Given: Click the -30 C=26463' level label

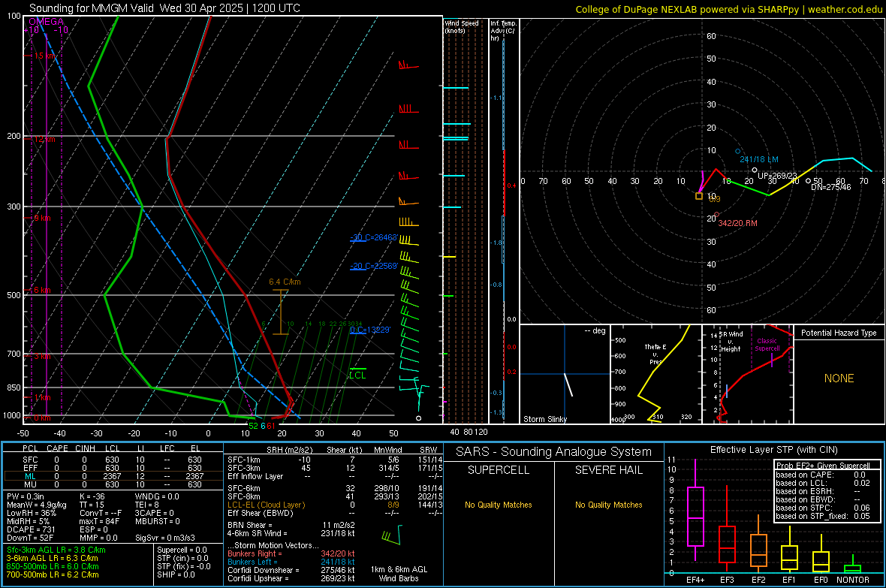Looking at the screenshot, I should tap(373, 237).
